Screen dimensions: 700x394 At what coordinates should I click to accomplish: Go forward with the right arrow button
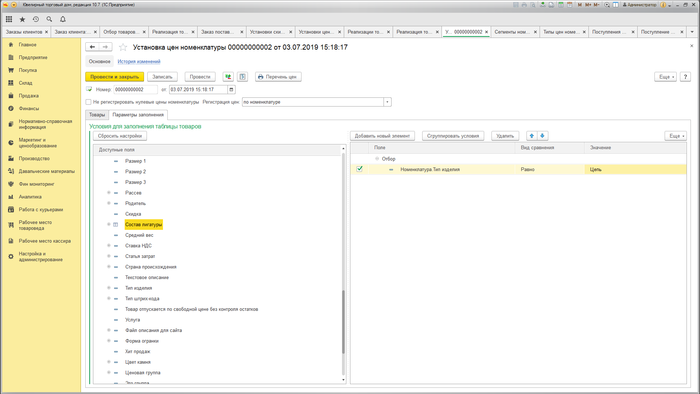pos(105,47)
